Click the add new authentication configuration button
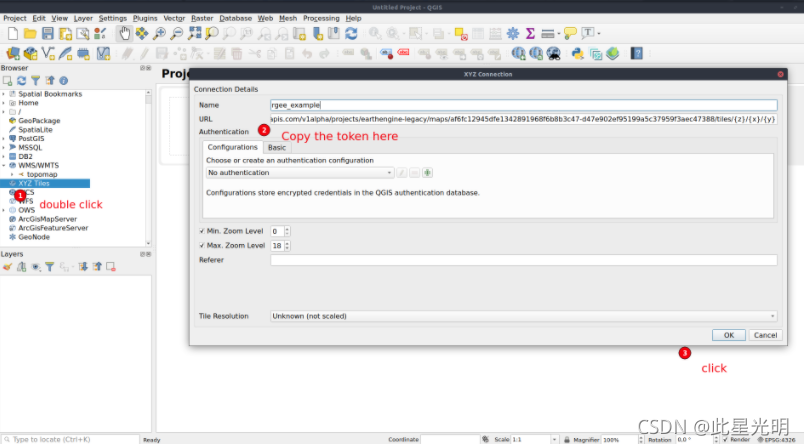804x445 pixels. click(427, 173)
